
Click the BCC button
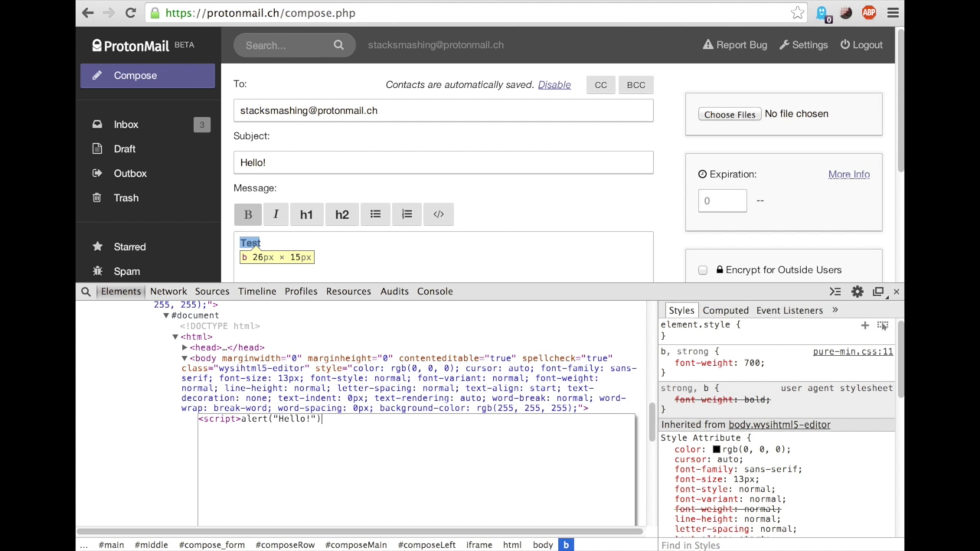coord(636,85)
